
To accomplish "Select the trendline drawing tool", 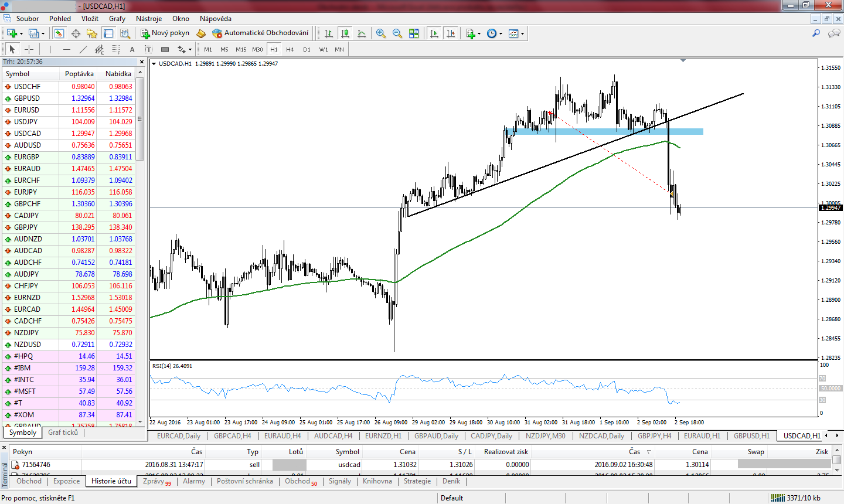I will click(x=83, y=49).
